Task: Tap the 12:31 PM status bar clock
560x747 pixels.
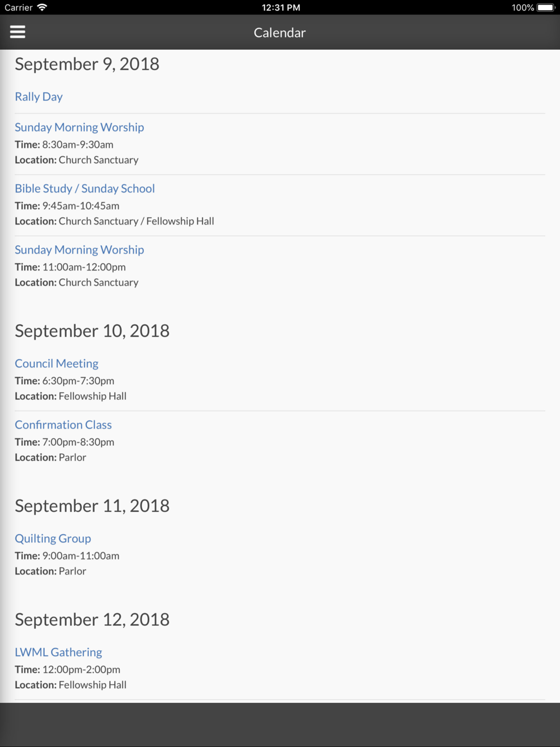Action: tap(281, 7)
